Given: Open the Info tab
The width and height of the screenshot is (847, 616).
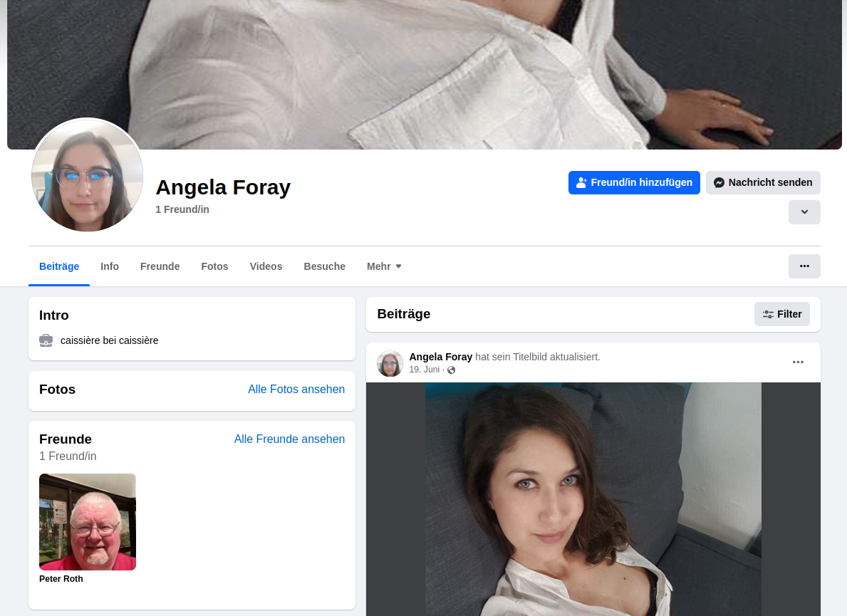Looking at the screenshot, I should tap(110, 266).
